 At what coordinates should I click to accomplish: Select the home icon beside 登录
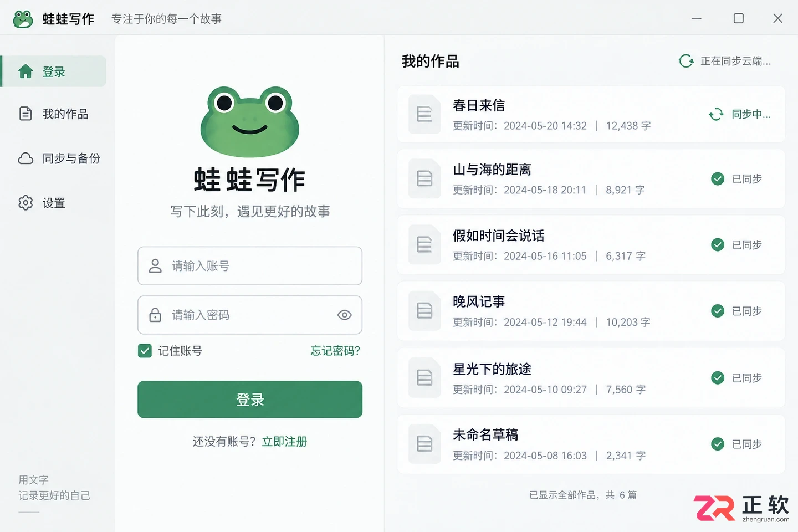[25, 71]
